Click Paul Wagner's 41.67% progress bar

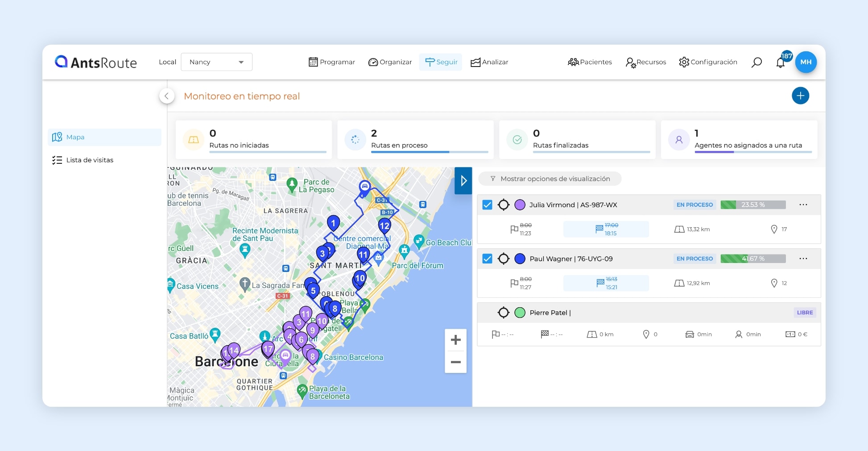click(753, 258)
